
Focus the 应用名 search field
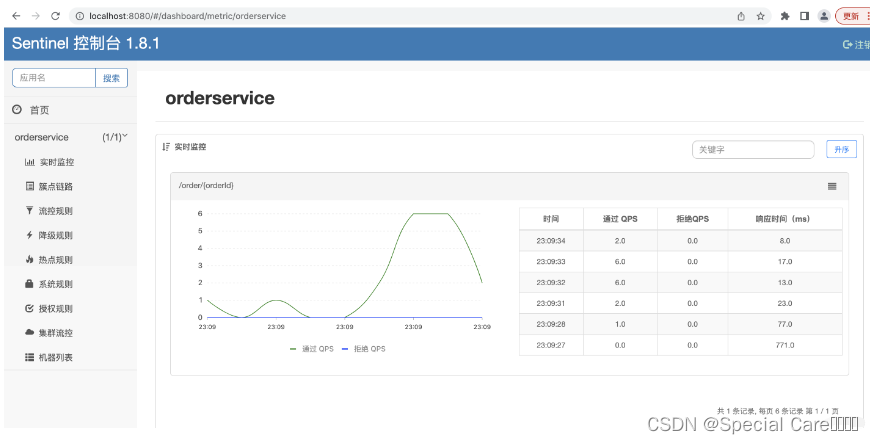click(x=54, y=78)
